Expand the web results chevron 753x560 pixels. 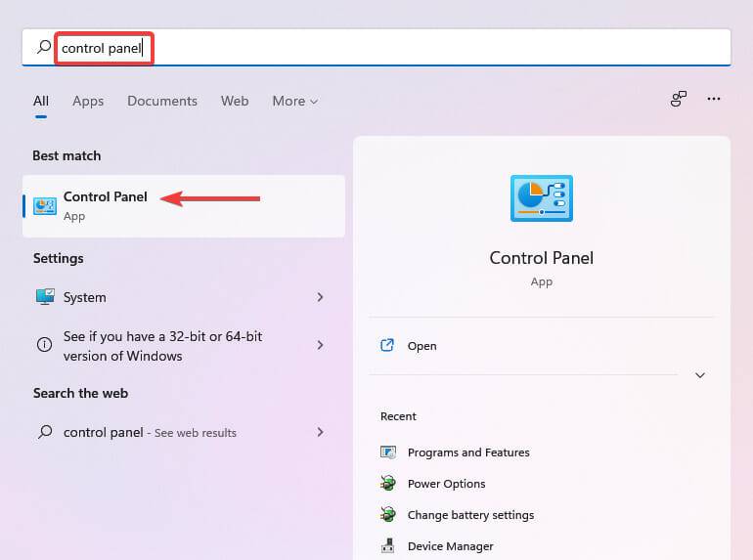click(320, 432)
